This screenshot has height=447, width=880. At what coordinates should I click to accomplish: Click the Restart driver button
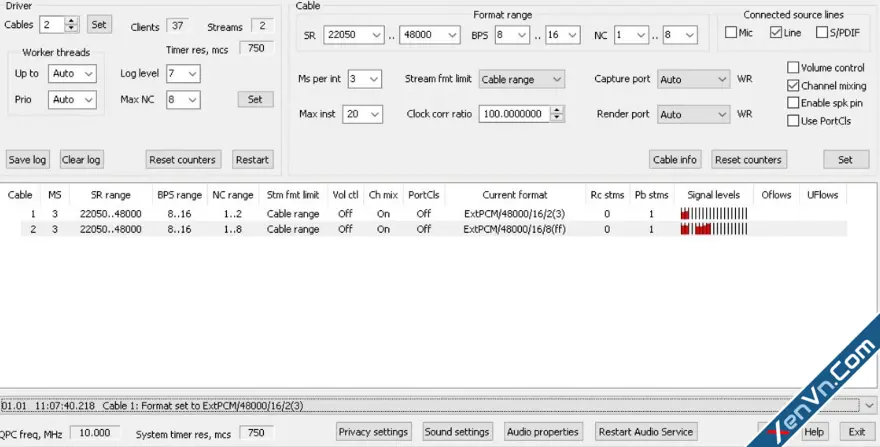pos(253,159)
